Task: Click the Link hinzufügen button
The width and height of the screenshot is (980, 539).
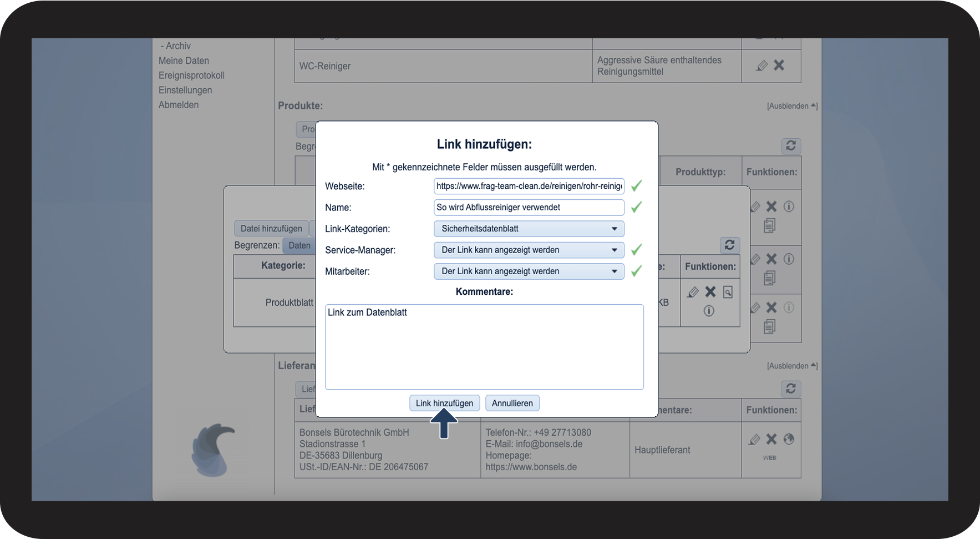Action: pos(444,403)
